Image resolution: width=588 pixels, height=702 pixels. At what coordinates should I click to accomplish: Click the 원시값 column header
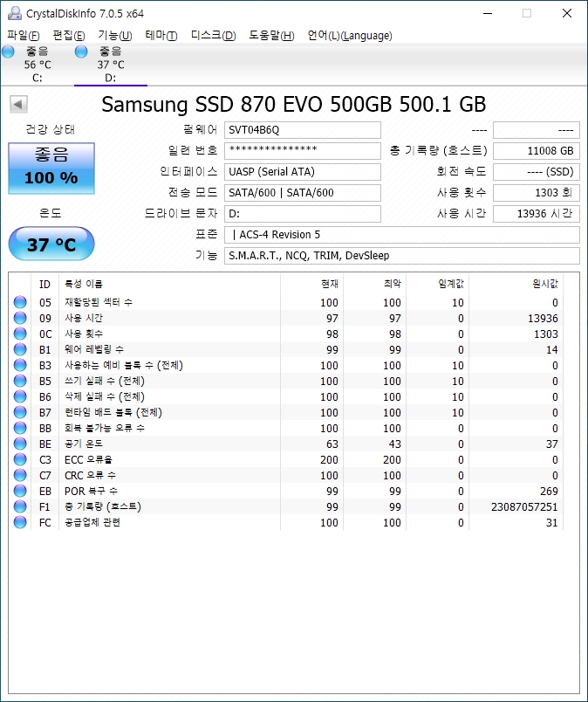[516, 284]
